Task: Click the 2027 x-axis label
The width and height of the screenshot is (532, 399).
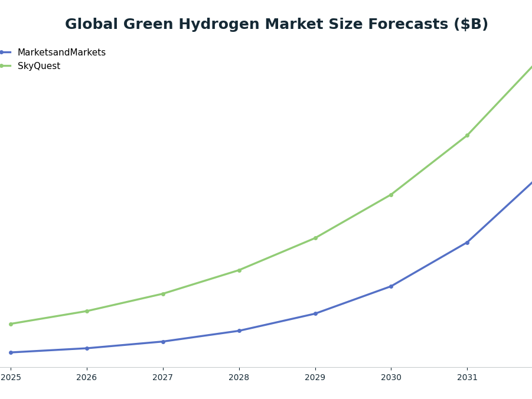Action: (163, 377)
